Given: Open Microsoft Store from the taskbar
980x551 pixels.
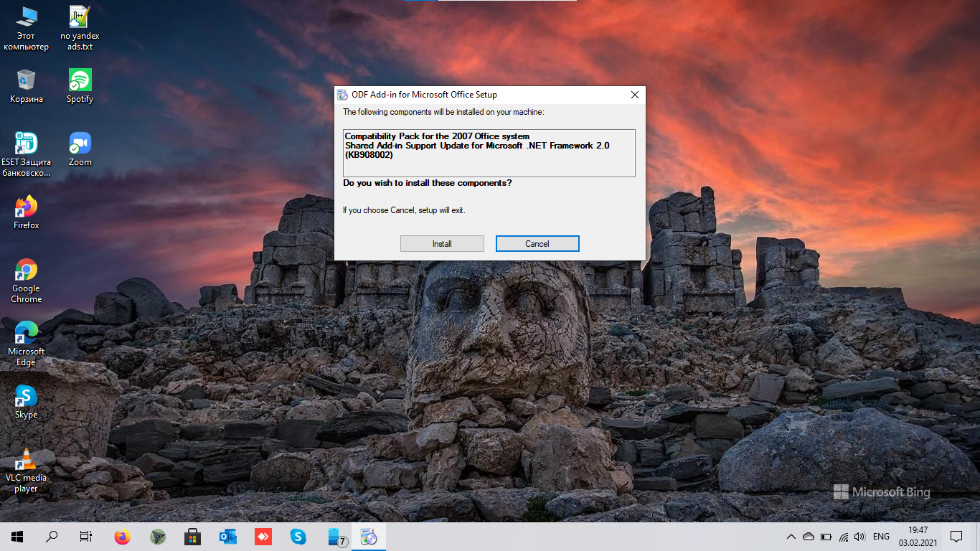Looking at the screenshot, I should pos(192,537).
